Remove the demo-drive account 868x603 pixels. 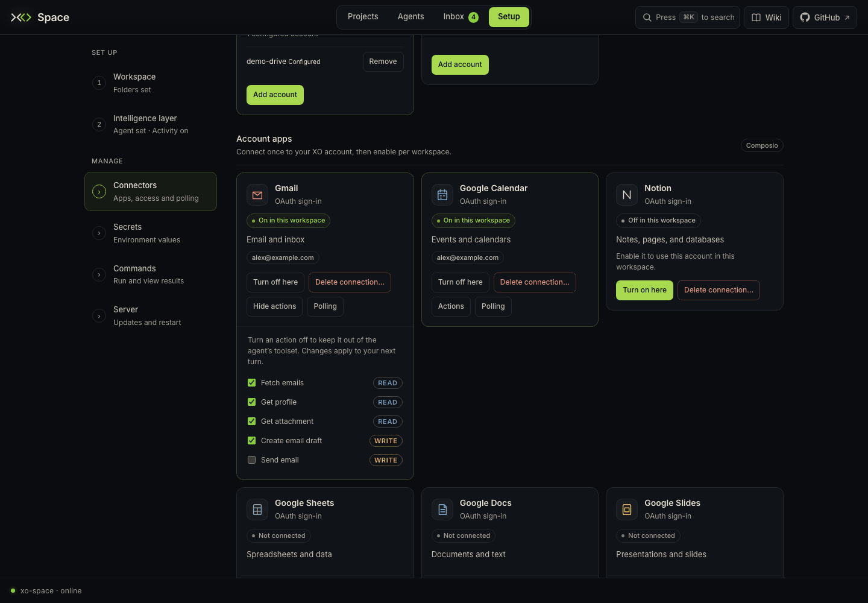[383, 62]
